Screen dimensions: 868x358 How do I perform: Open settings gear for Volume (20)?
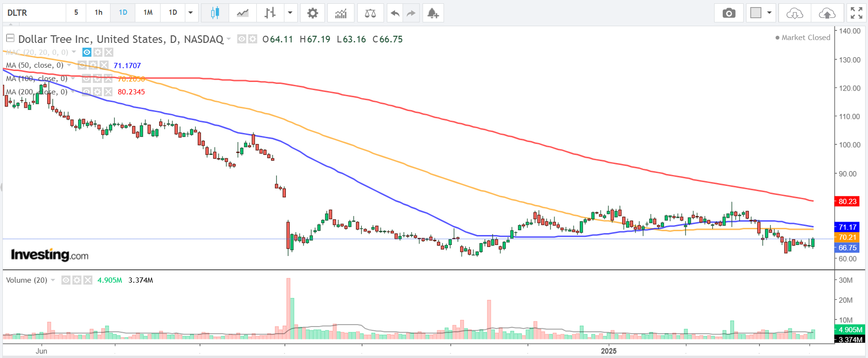(77, 280)
